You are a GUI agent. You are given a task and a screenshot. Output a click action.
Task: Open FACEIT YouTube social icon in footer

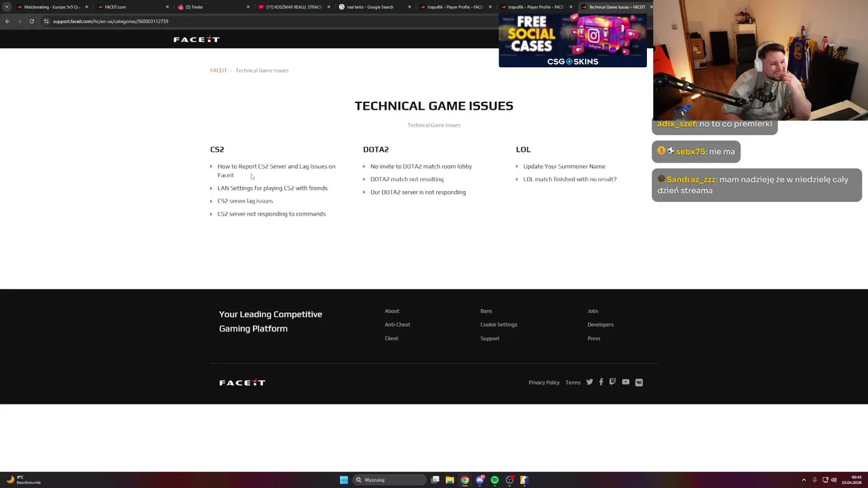[625, 382]
